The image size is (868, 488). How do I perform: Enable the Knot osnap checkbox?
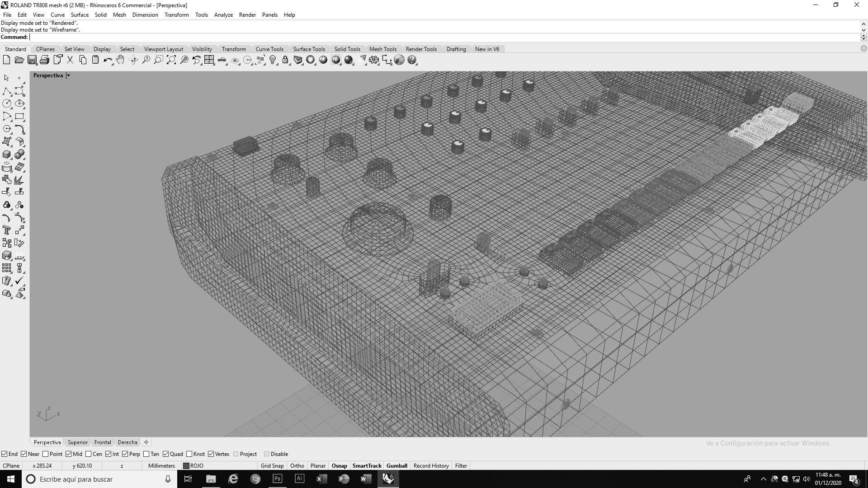click(189, 454)
